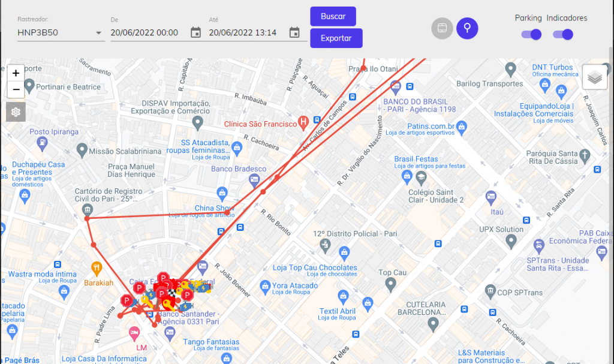
Task: Click the BANCO DO BRASIL PARI label
Action: 419,106
